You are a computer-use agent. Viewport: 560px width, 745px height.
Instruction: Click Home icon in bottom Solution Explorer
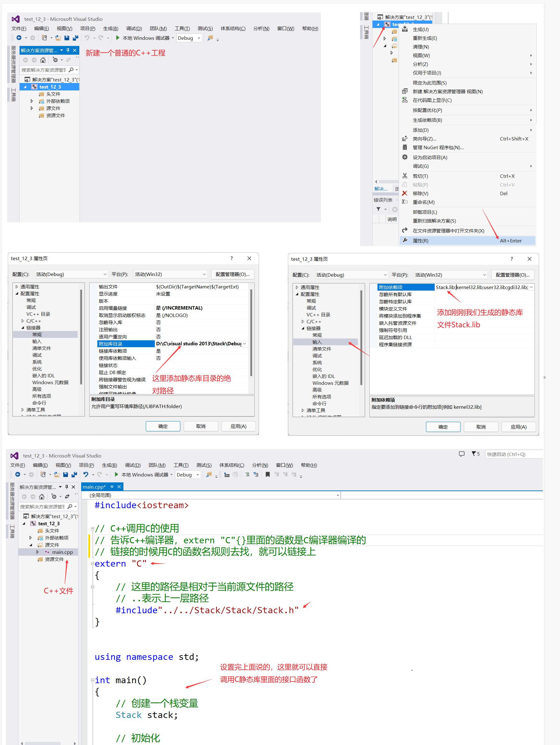click(x=41, y=496)
